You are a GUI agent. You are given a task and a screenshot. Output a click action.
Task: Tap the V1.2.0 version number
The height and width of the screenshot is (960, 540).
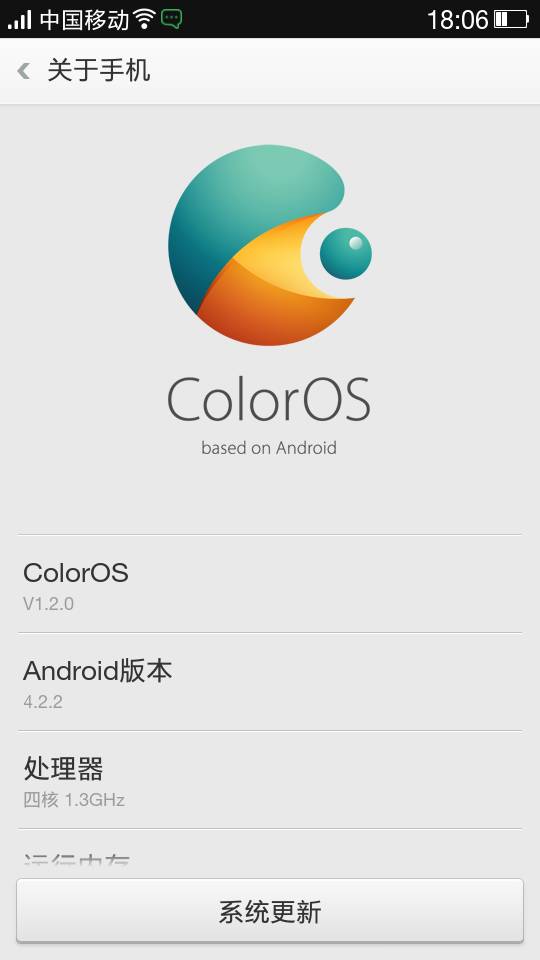[x=48, y=604]
